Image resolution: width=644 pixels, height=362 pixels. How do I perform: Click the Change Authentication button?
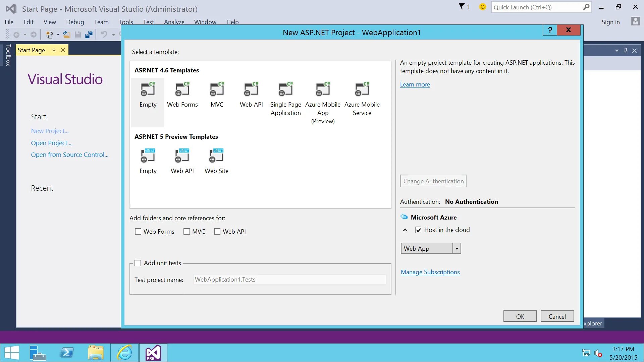click(x=433, y=181)
